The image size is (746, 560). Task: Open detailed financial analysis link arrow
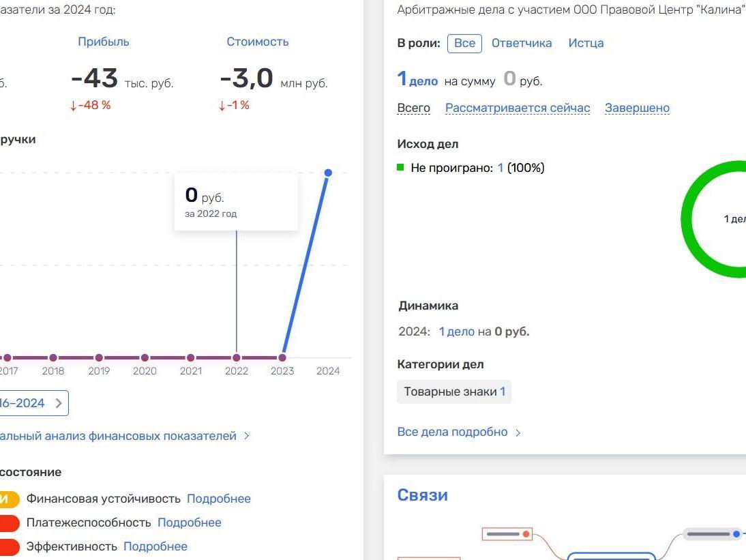coord(247,436)
